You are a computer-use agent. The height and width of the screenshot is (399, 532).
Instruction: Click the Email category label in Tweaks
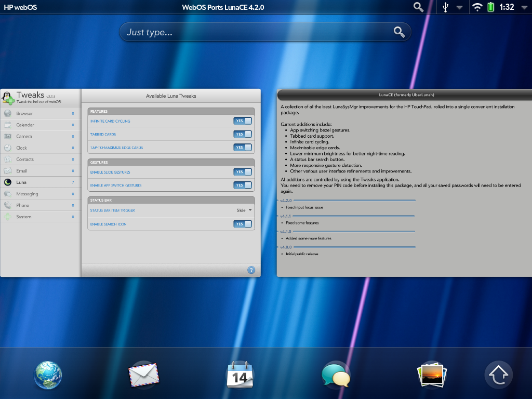(22, 170)
